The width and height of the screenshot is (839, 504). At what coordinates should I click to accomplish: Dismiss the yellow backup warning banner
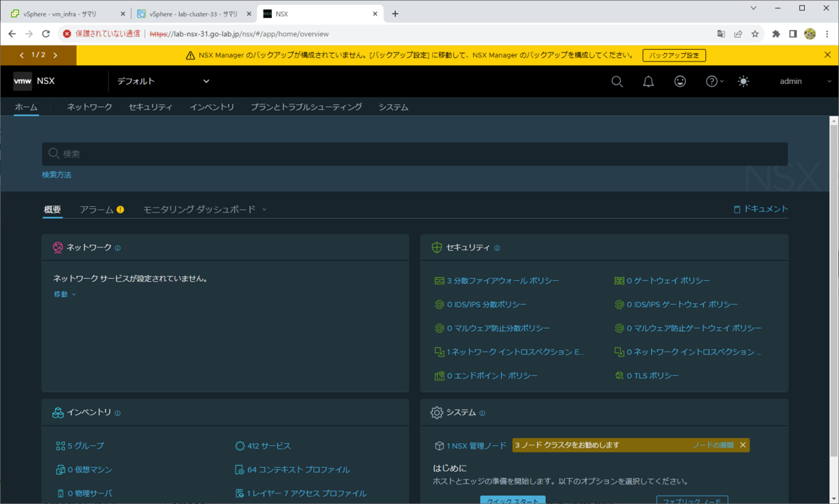[x=828, y=55]
